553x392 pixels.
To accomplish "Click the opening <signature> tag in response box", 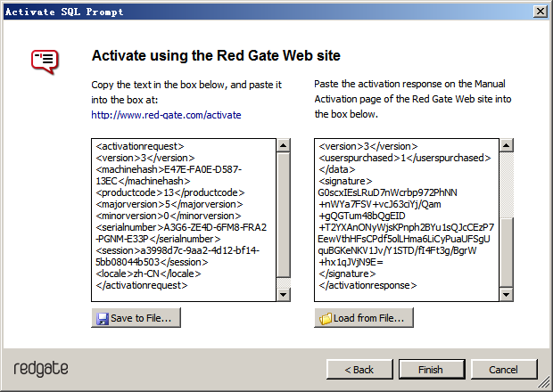I will [345, 181].
